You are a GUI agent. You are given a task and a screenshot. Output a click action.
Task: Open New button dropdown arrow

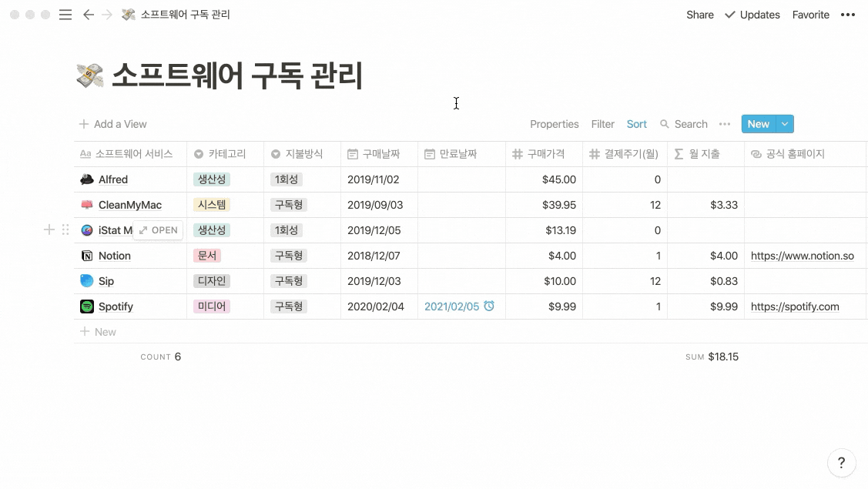point(785,124)
